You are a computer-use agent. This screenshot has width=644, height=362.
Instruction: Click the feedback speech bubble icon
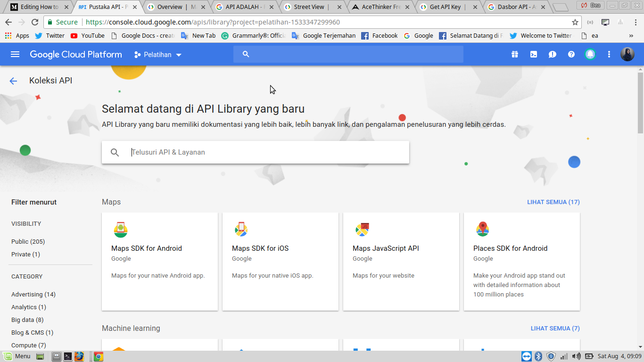[x=552, y=54]
